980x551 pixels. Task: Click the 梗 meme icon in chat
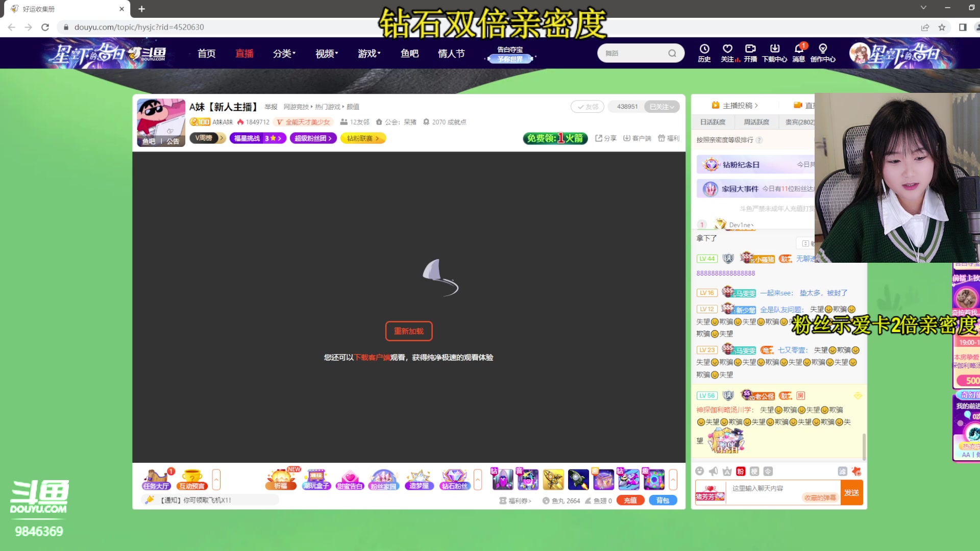coord(754,471)
